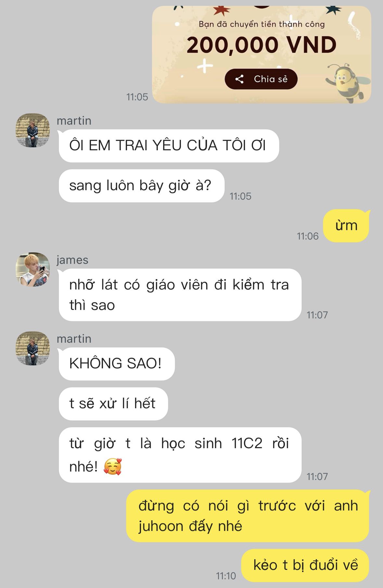The height and width of the screenshot is (588, 383).
Task: Tap the Chia sẻ share button
Action: point(261,79)
